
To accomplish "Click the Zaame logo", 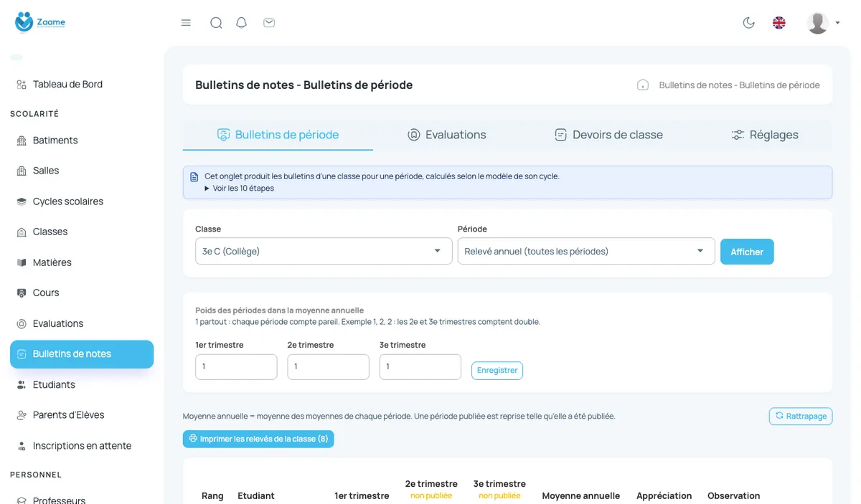I will pos(40,22).
